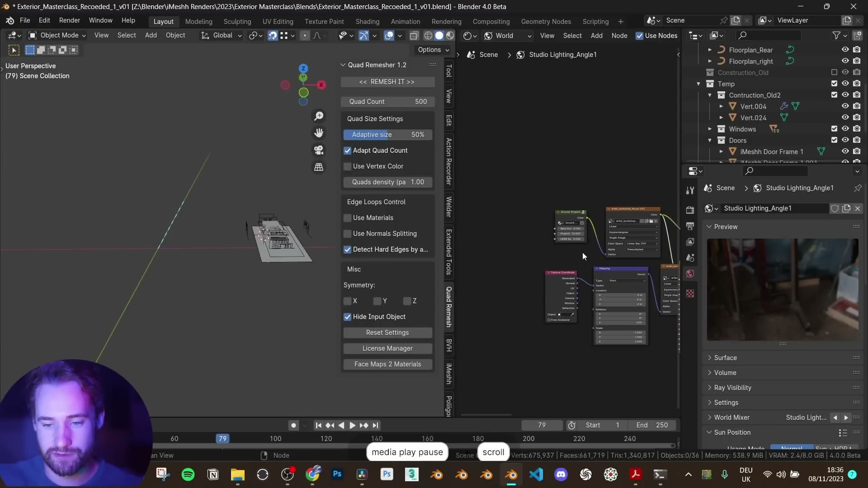868x488 pixels.
Task: Click the Quad Count value field
Action: click(x=387, y=102)
